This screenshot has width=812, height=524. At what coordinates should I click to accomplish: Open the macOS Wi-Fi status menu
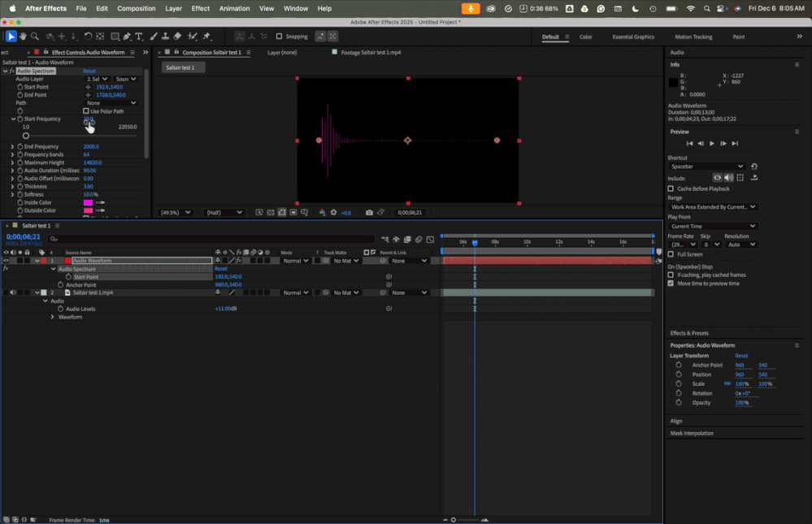(x=690, y=8)
